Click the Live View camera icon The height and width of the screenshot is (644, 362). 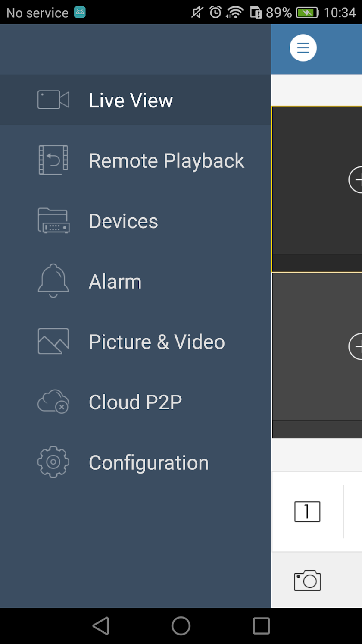point(53,100)
